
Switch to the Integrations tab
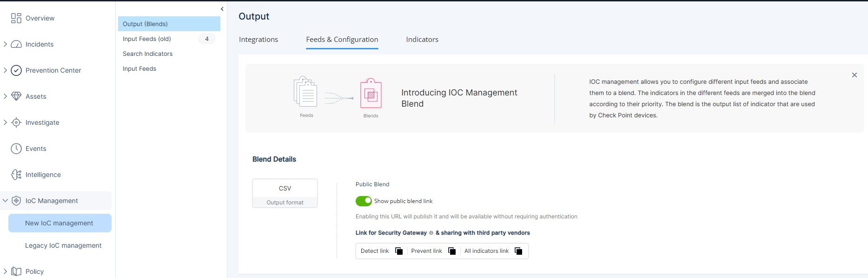(258, 40)
